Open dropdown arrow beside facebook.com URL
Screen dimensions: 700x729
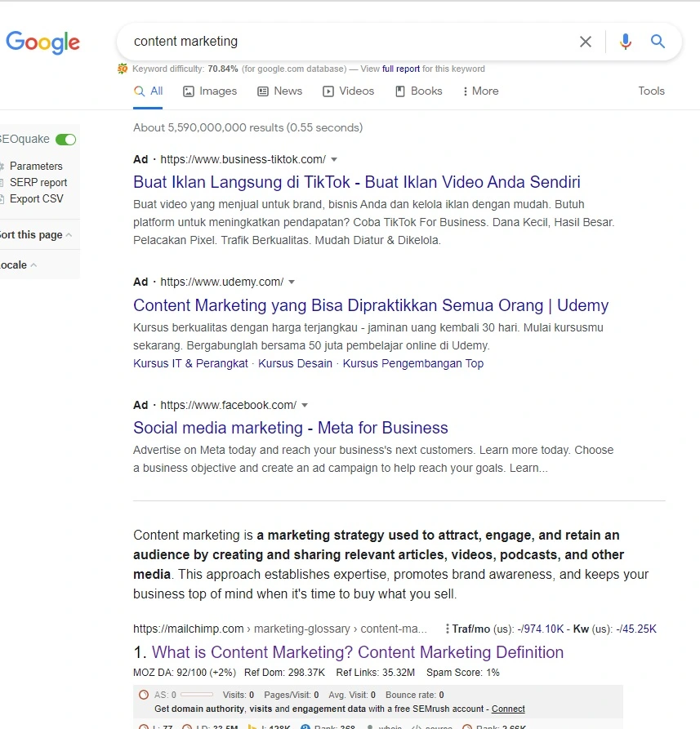[305, 405]
